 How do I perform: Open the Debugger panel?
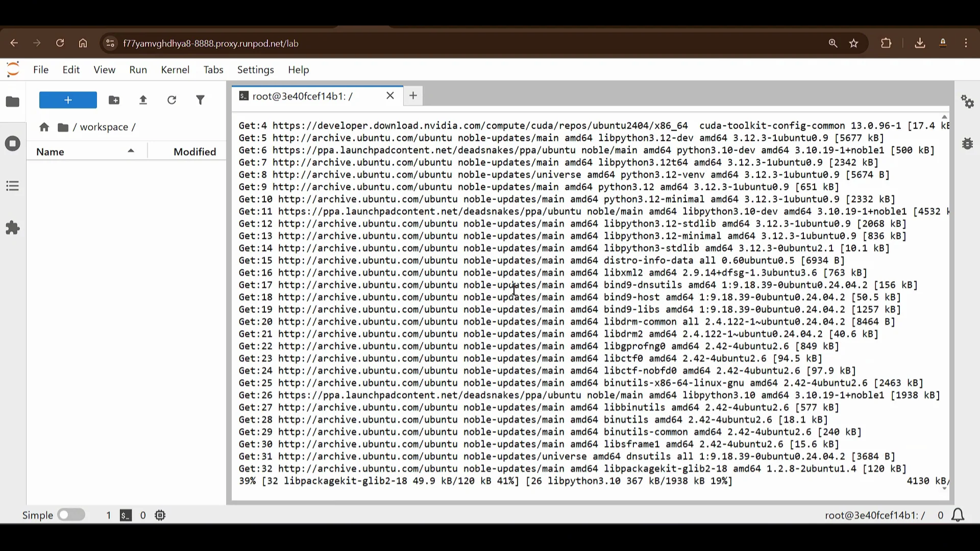tap(967, 143)
